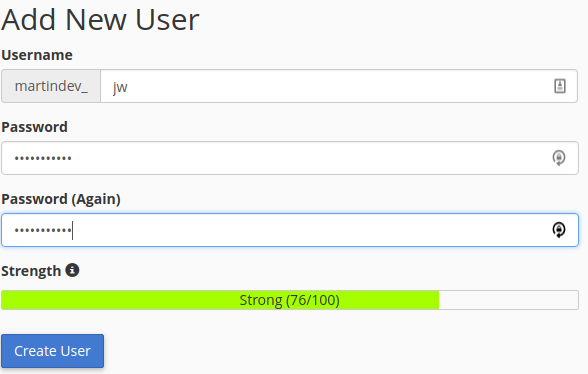Viewport: 588px width, 374px height.
Task: Click the Create User button
Action: coord(52,351)
